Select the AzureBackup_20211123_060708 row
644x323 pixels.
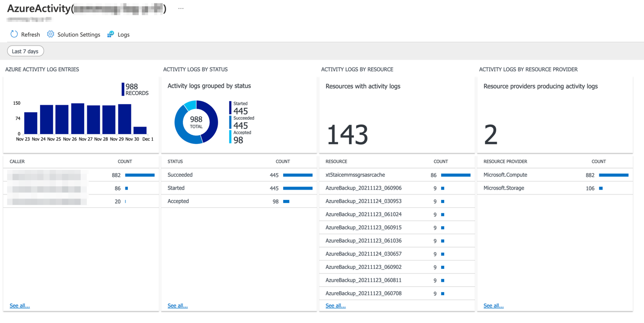click(397, 293)
